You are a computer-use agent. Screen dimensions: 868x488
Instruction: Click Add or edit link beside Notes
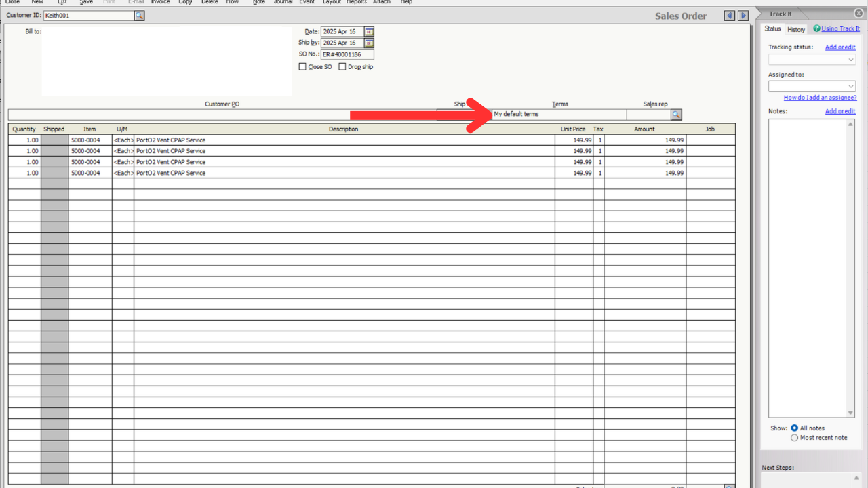[x=840, y=111]
